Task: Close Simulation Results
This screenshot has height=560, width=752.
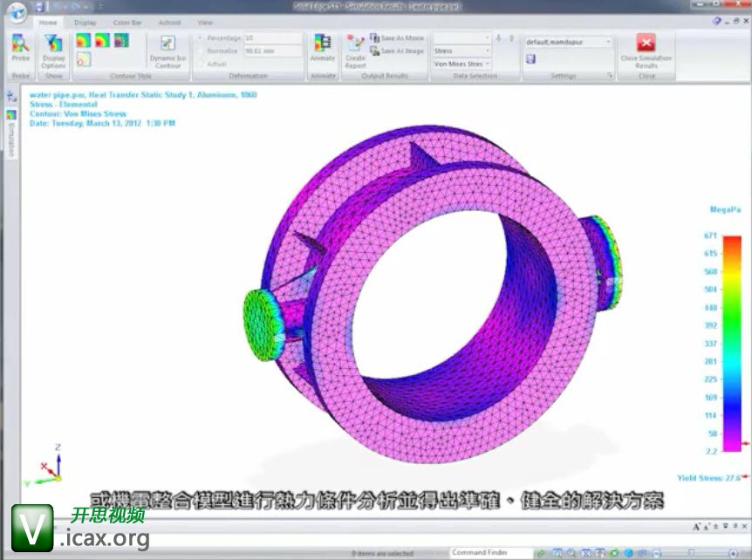Action: (x=646, y=51)
